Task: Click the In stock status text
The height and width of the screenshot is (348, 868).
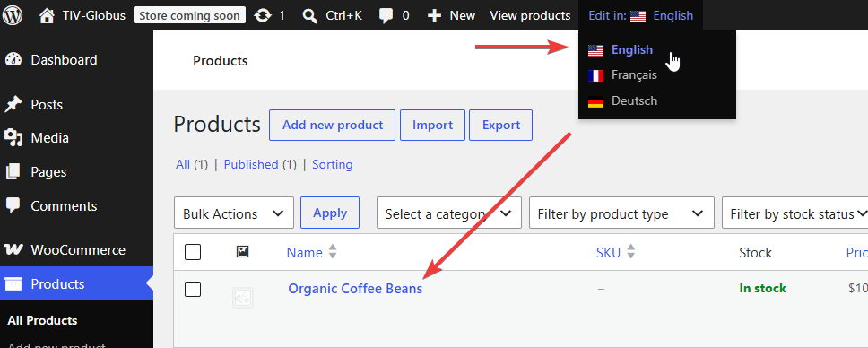Action: click(x=762, y=288)
